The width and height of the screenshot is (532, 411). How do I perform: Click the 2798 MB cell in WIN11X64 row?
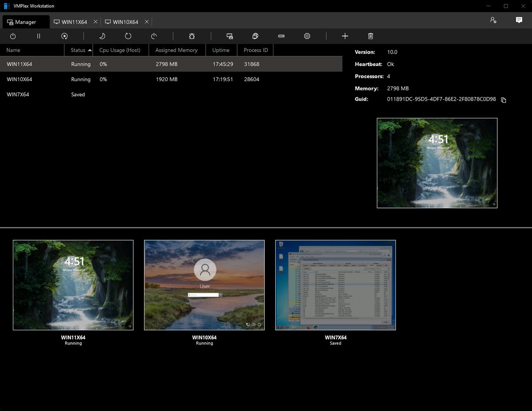click(167, 64)
